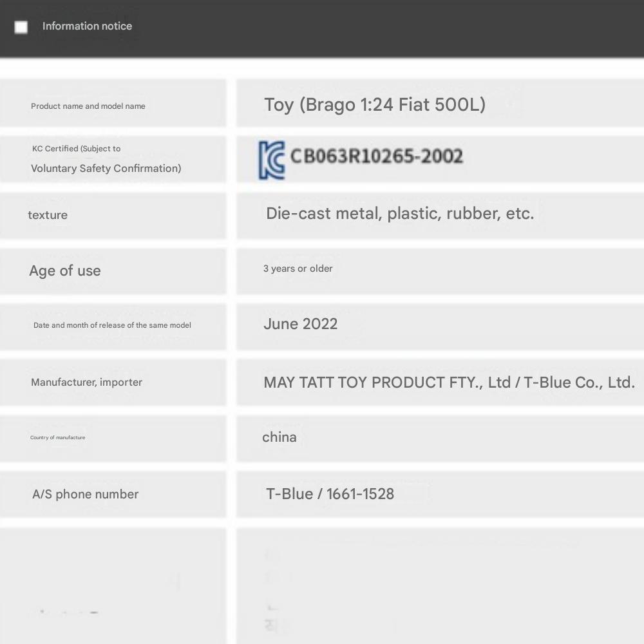Click the 'Manufacturer, importer' label

point(87,383)
